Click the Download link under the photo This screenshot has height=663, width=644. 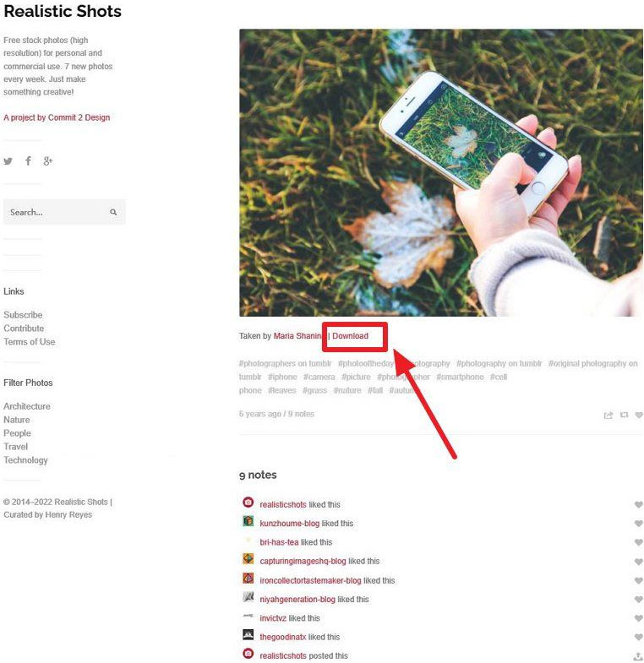(x=350, y=336)
